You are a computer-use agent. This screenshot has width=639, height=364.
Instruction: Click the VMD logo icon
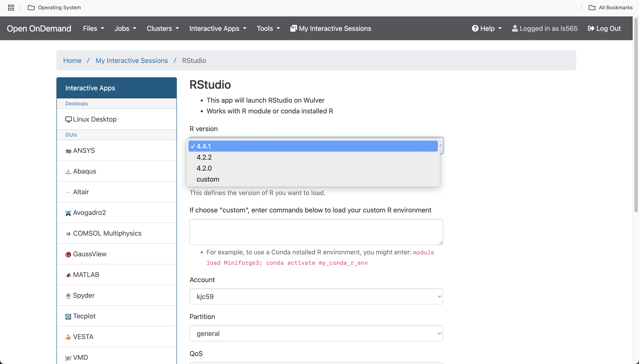click(x=68, y=358)
